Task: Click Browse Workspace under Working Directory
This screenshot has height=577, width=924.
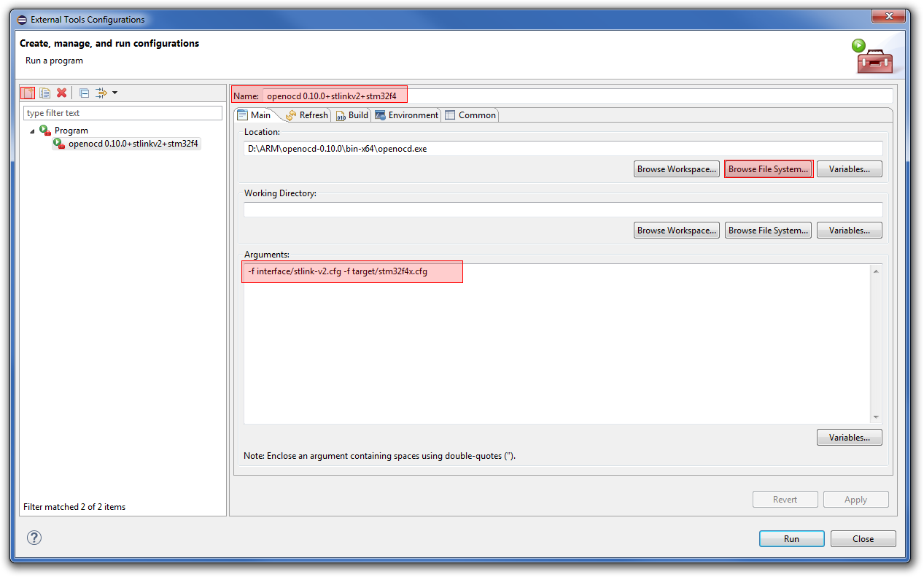Action: click(x=677, y=231)
